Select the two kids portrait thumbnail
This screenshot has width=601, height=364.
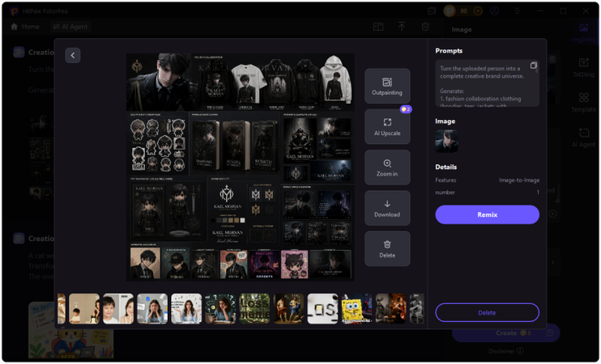(118, 308)
